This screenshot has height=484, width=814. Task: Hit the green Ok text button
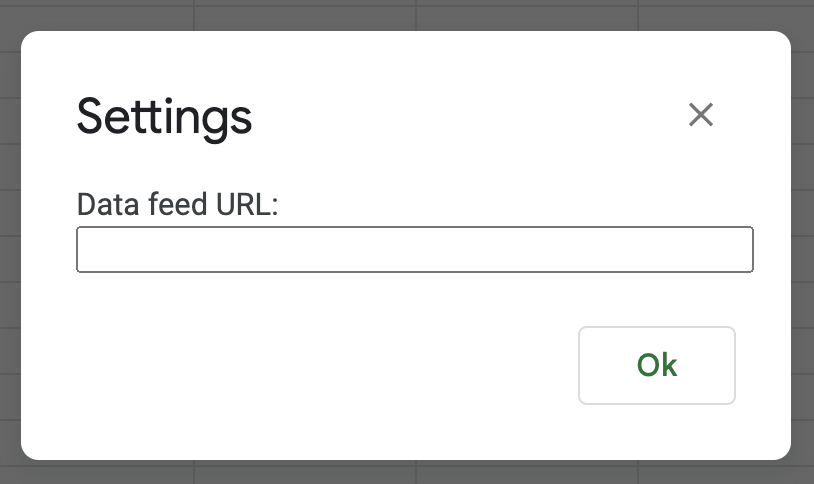click(657, 365)
